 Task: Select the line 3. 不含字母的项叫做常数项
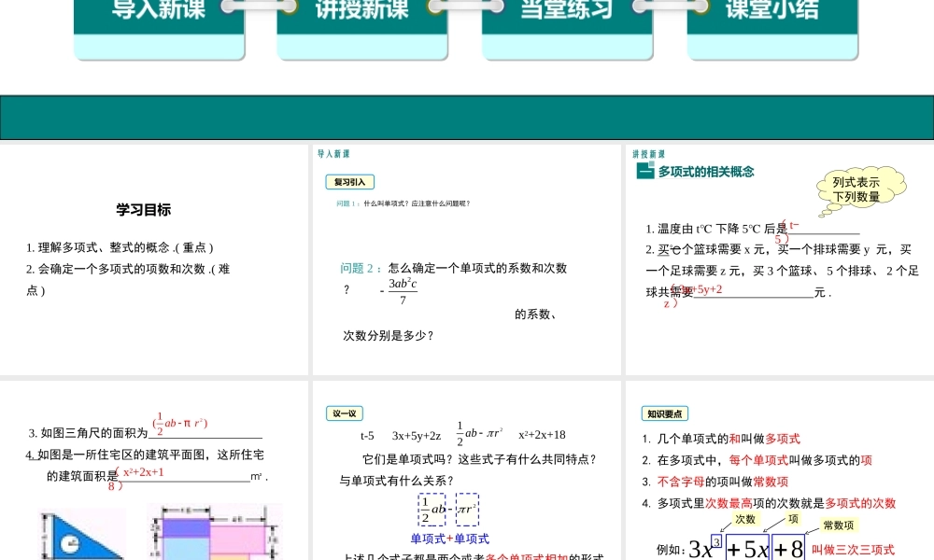pyautogui.click(x=715, y=482)
